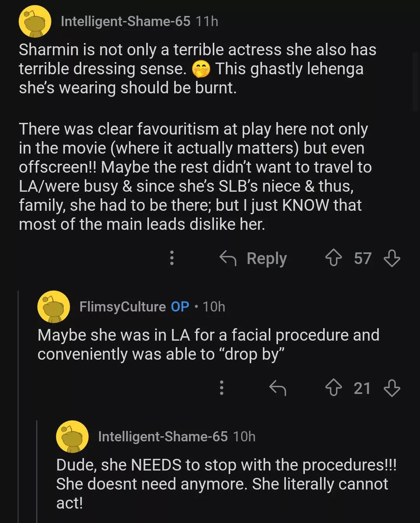Downvote FlimsyCulture's 21-point reply
The width and height of the screenshot is (420, 523).
tap(392, 388)
